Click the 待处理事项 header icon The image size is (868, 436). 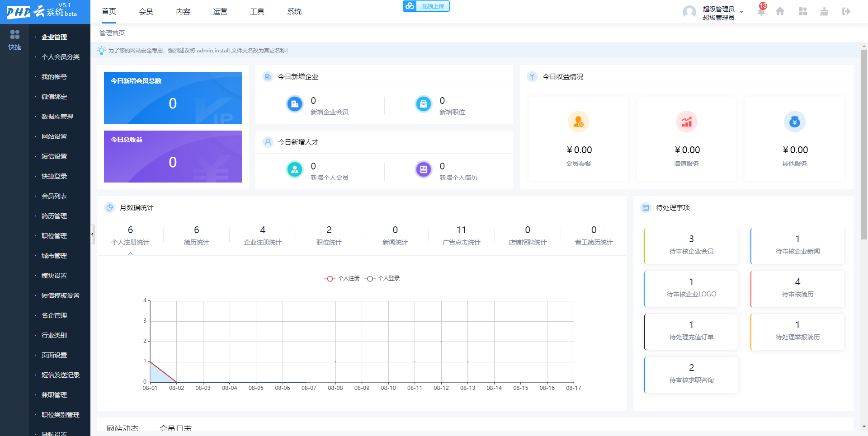click(646, 208)
